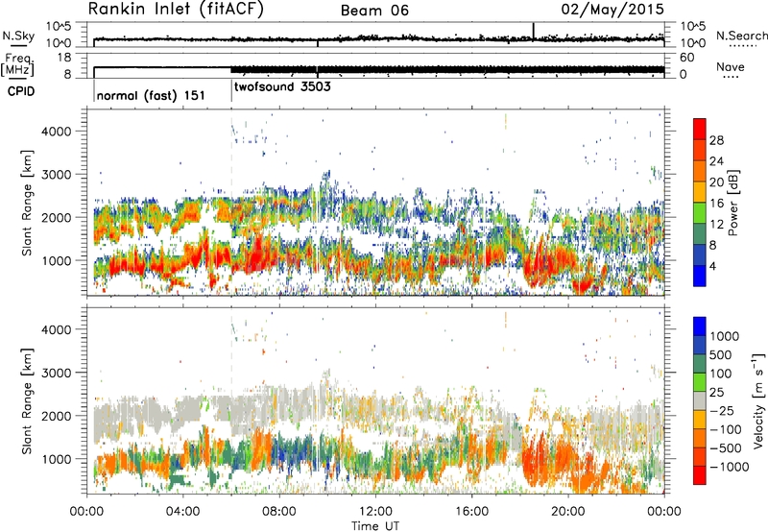The width and height of the screenshot is (768, 532).
Task: Click the '-25' velocity colorbar tick
Action: pos(722,410)
